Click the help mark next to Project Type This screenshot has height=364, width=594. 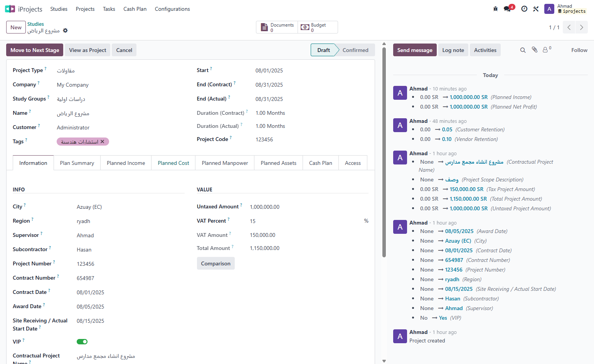tap(45, 68)
